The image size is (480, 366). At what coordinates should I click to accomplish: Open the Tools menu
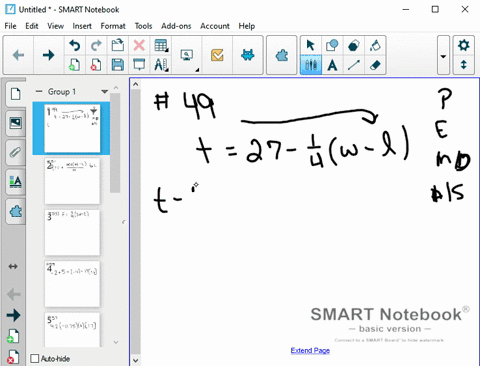coord(143,26)
